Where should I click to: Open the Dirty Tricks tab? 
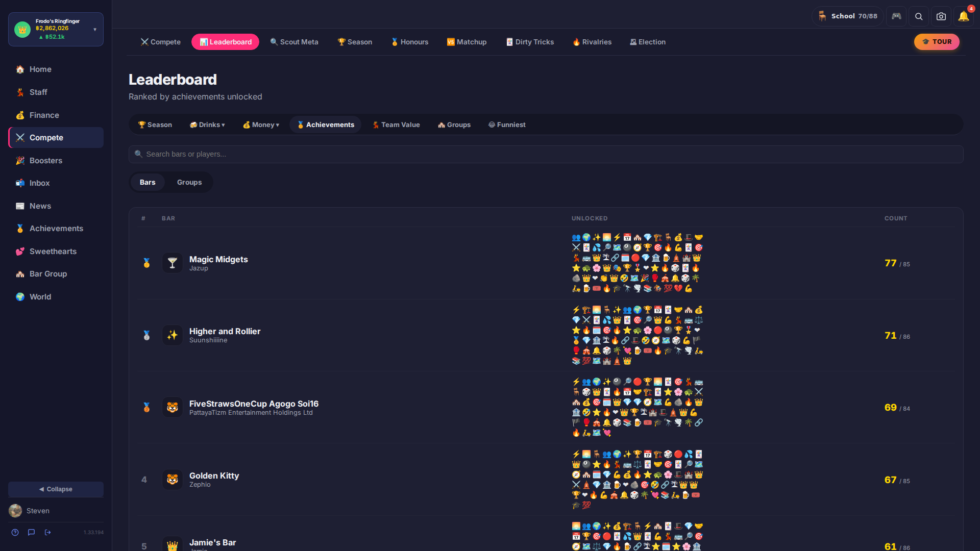point(530,42)
